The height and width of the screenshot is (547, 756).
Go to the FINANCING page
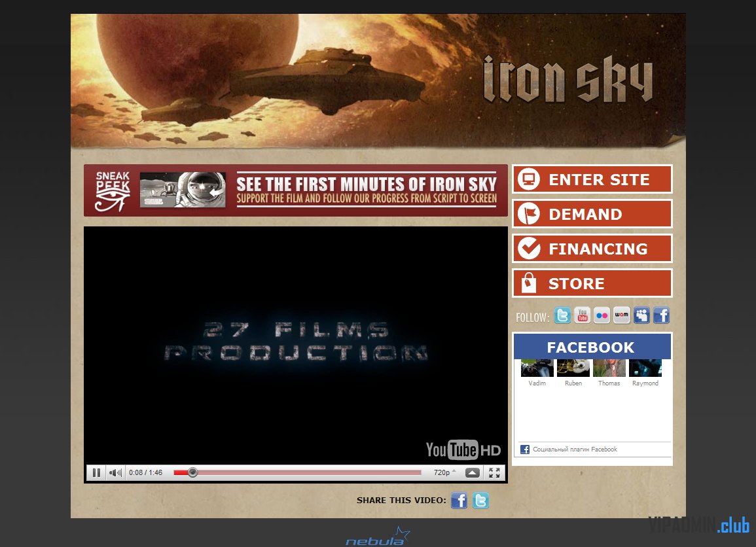pyautogui.click(x=592, y=249)
